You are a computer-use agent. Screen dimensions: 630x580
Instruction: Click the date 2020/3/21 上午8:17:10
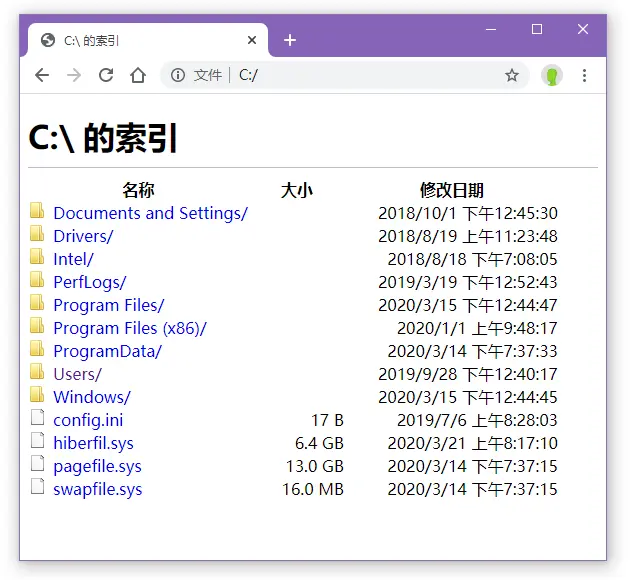tap(472, 443)
